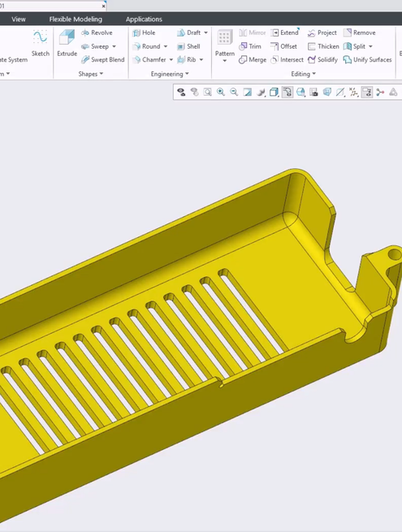This screenshot has width=402, height=532.
Task: Toggle the datum display filters icon
Action: [x=354, y=92]
